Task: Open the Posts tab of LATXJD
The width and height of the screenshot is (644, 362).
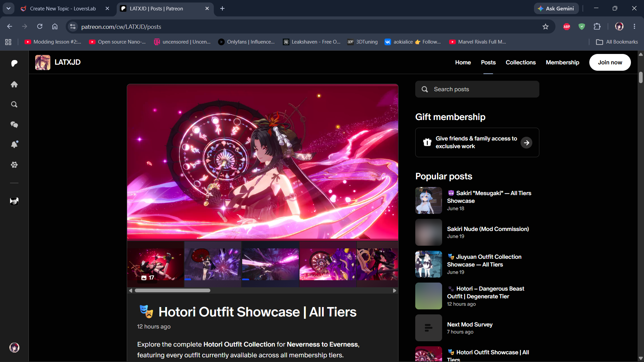Action: point(488,62)
